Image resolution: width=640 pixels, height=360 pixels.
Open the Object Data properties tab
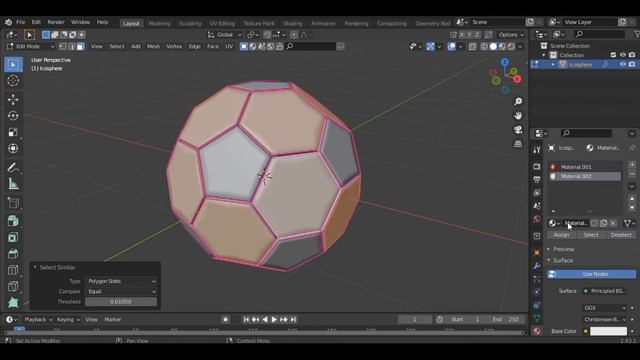pos(537,318)
